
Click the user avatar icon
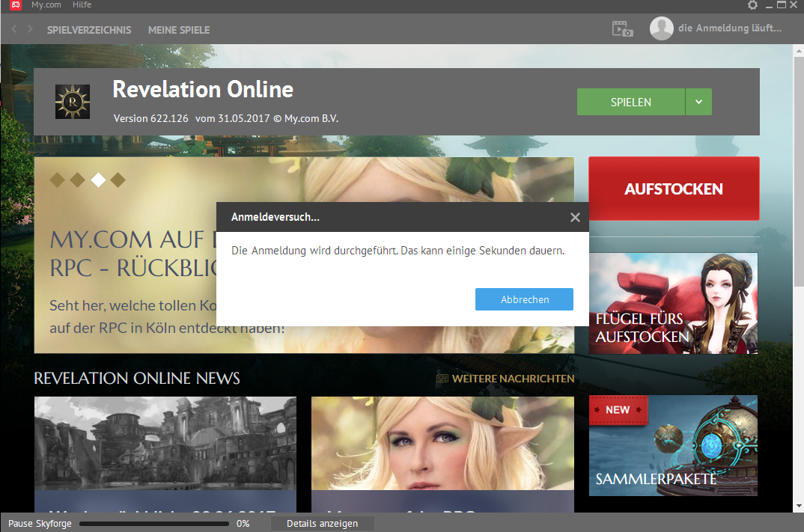(662, 28)
